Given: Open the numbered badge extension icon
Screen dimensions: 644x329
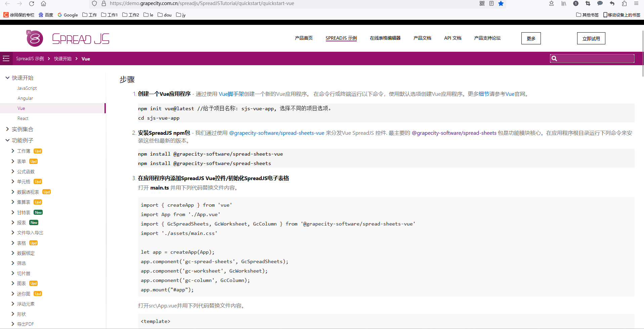Looking at the screenshot, I should tap(576, 3).
